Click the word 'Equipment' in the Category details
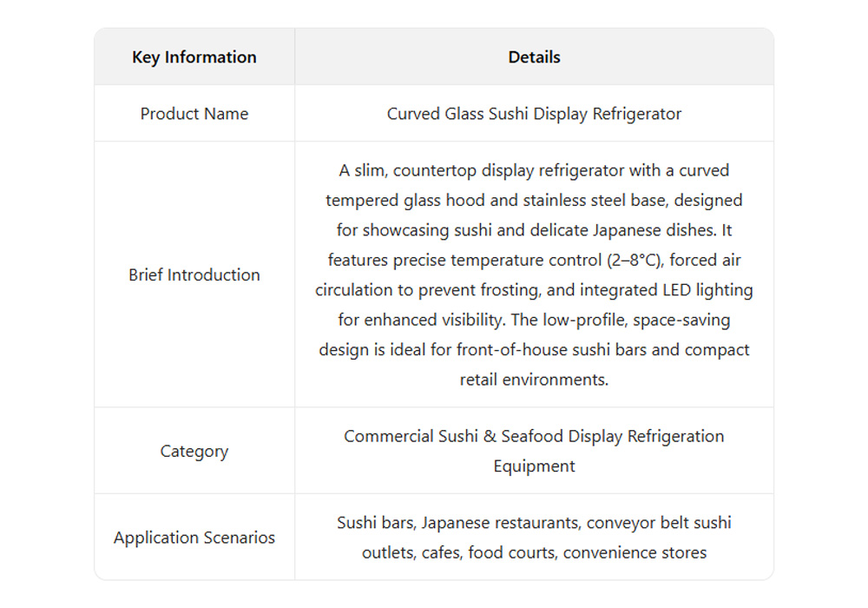This screenshot has width=868, height=608. 534,466
